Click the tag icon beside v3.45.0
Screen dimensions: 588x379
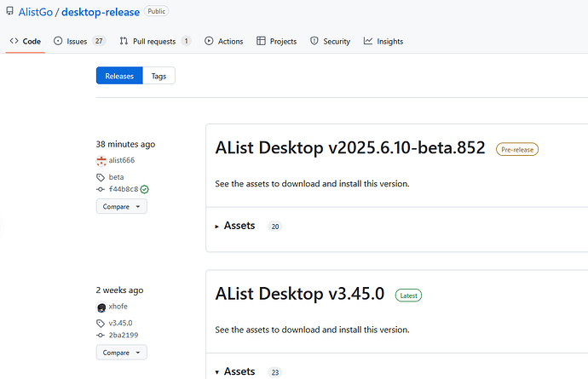[x=101, y=323]
